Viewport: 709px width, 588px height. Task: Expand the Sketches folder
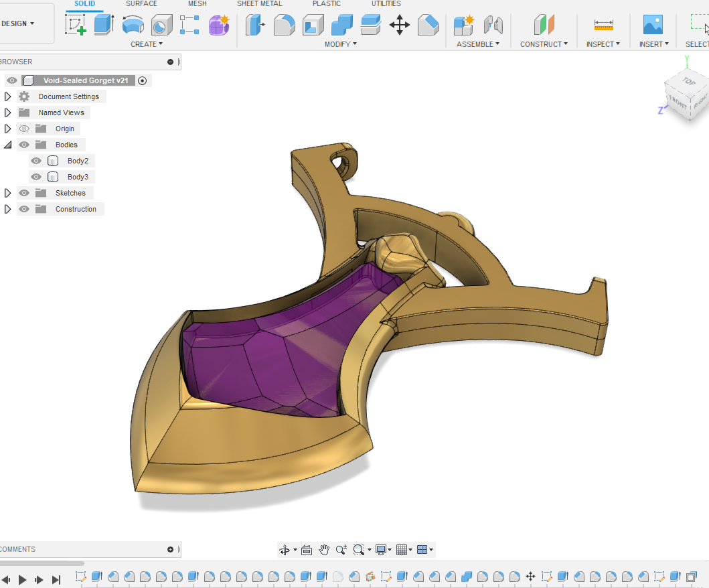coord(7,193)
